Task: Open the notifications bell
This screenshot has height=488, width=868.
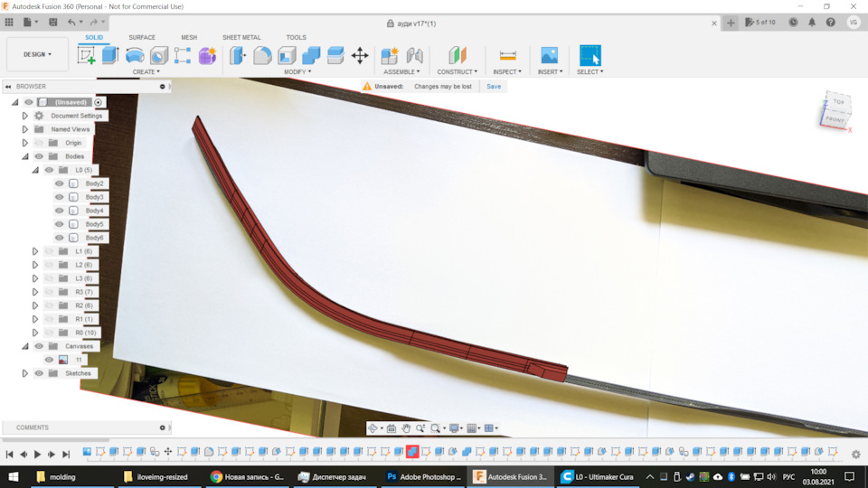Action: pyautogui.click(x=812, y=23)
